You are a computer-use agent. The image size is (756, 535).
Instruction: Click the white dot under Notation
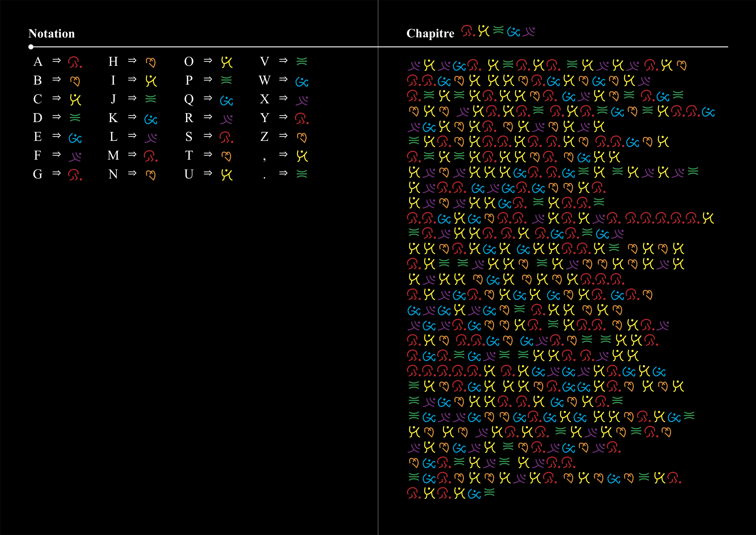pos(31,47)
